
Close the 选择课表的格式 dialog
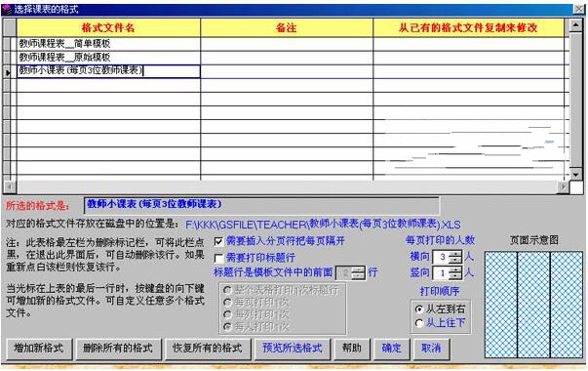[x=578, y=10]
